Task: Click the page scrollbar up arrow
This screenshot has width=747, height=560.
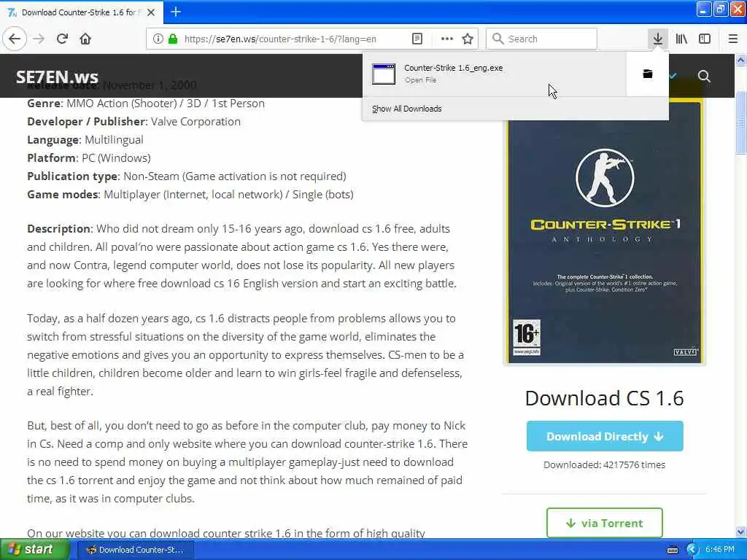Action: coord(741,60)
